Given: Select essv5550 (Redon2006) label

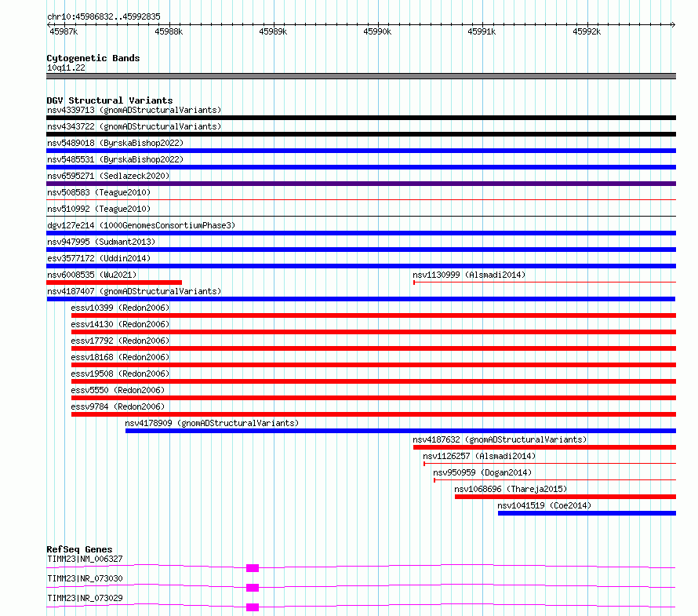Looking at the screenshot, I should [118, 390].
